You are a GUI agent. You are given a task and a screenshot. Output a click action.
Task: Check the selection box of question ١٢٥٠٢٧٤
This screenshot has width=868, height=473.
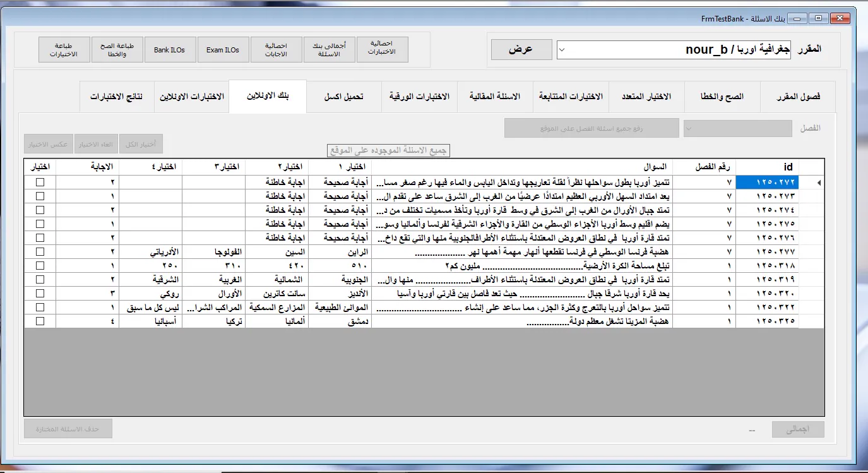40,210
